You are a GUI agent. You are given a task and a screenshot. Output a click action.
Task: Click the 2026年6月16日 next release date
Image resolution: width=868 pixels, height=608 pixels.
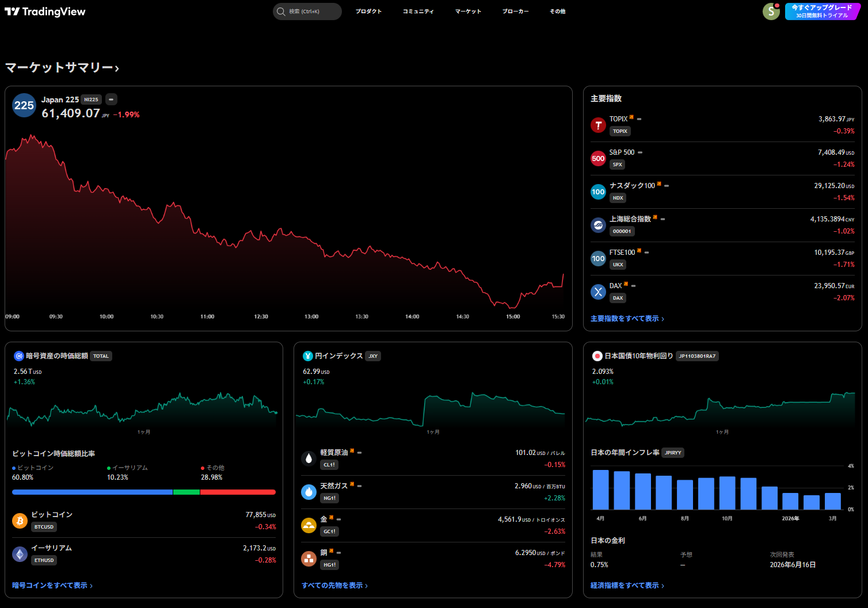point(793,565)
